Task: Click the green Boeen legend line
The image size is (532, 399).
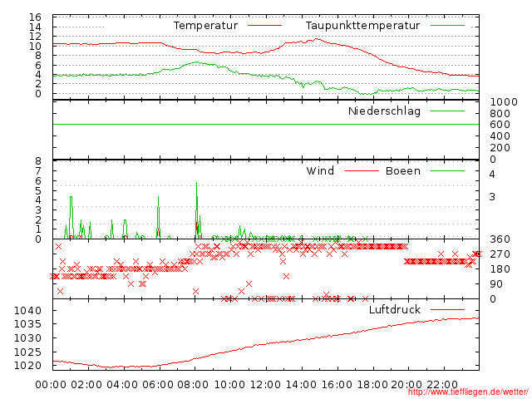Action: (447, 170)
